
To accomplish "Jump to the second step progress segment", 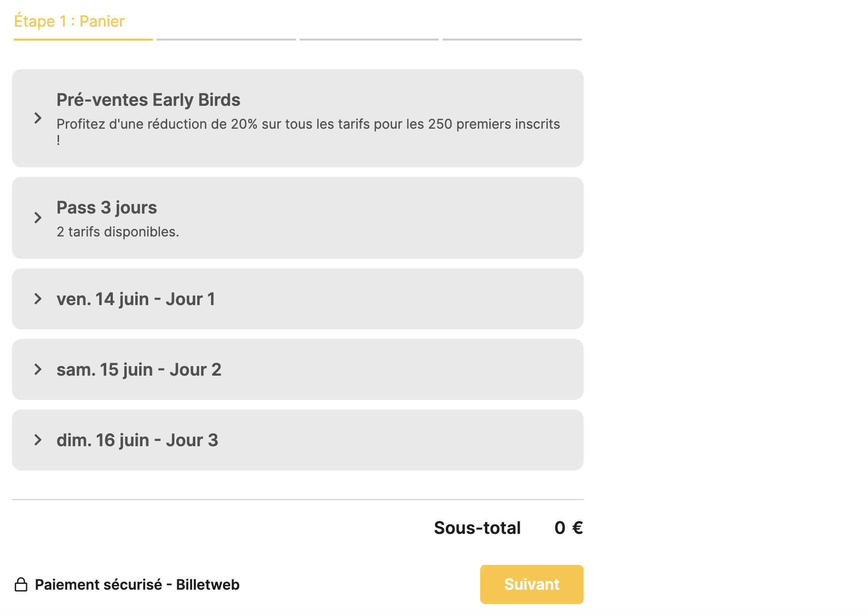I will click(226, 40).
